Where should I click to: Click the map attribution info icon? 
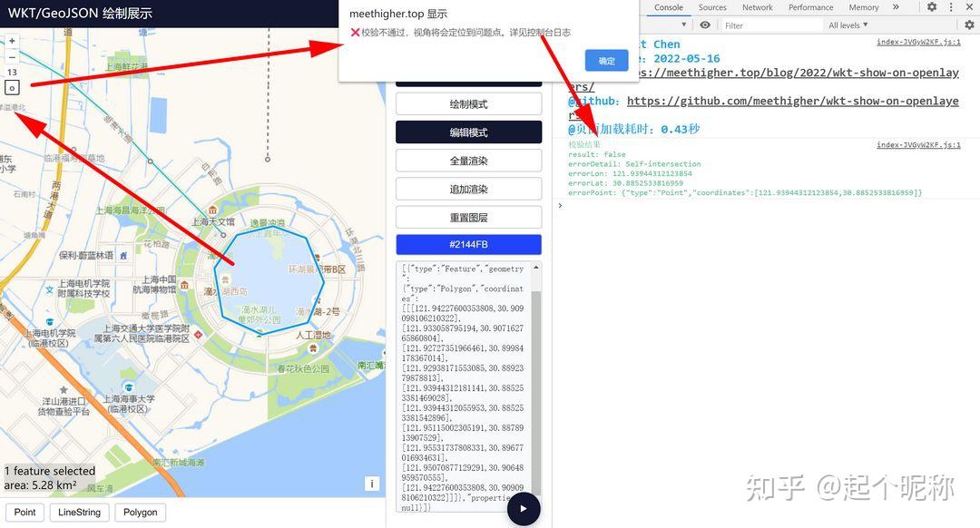[x=372, y=484]
